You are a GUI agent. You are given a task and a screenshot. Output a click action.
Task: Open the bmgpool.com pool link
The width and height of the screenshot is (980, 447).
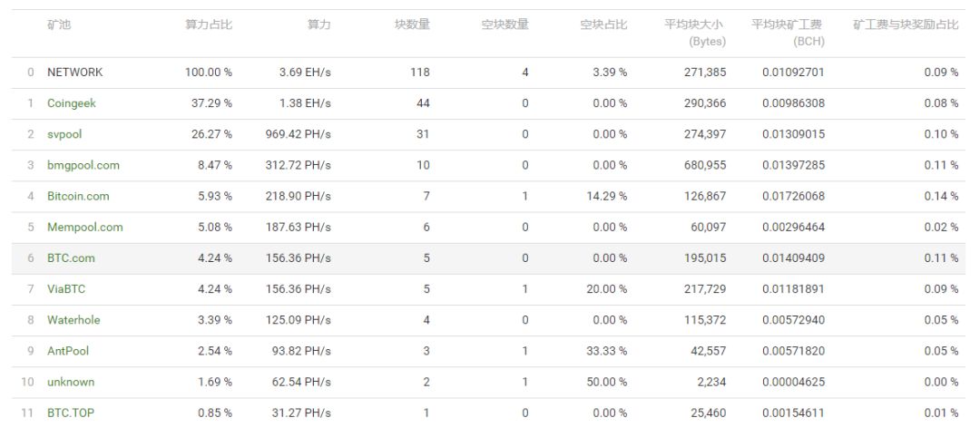83,165
